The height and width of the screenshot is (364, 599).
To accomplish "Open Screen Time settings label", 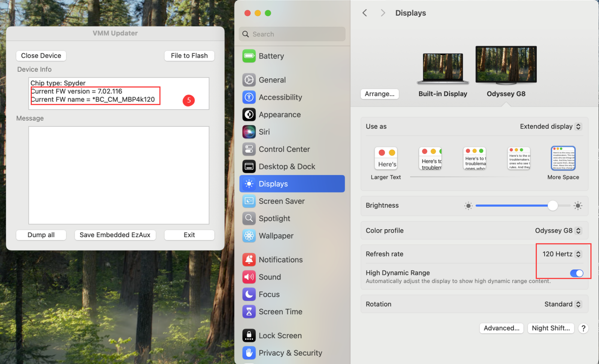I will coord(280,312).
